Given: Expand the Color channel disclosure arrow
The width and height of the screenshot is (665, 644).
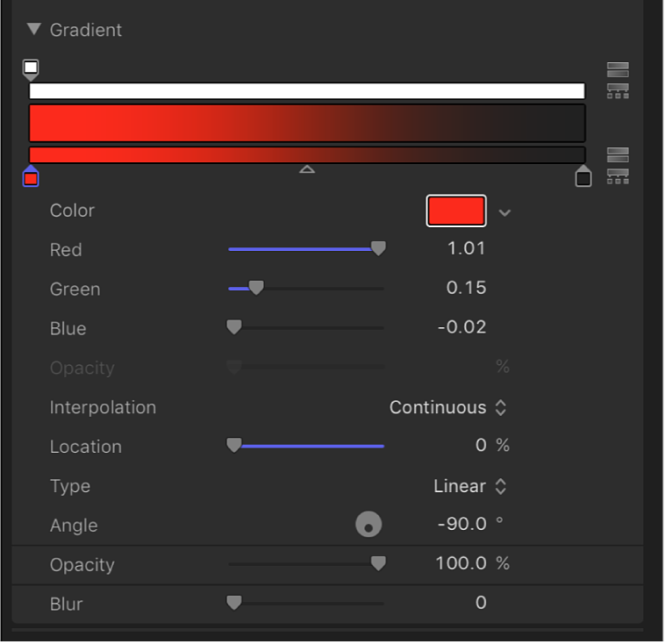Looking at the screenshot, I should (x=504, y=212).
